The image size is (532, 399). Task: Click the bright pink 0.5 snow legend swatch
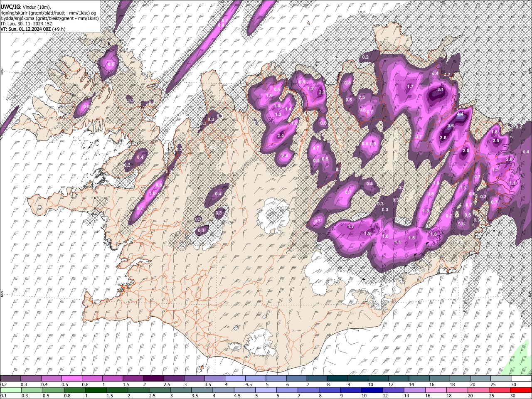coord(72,378)
